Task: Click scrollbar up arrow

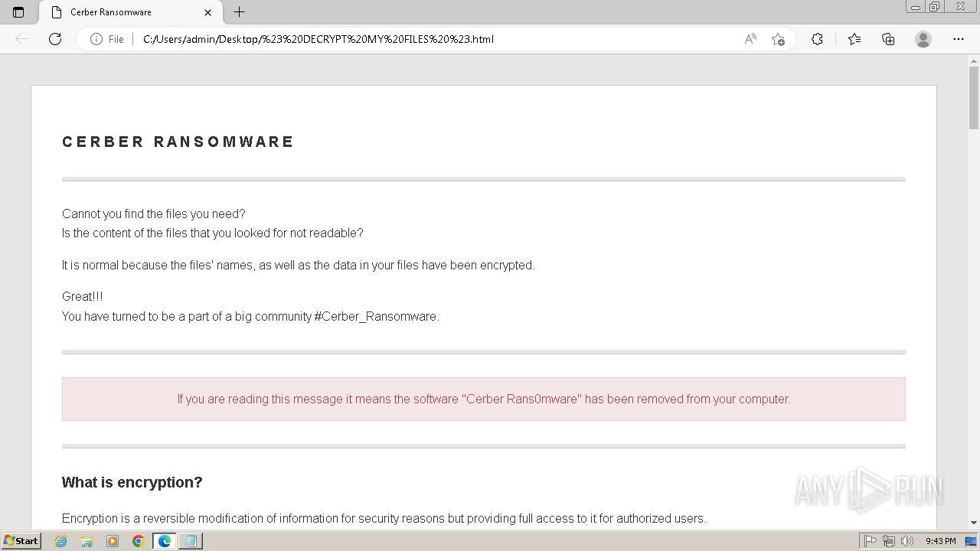Action: (974, 60)
